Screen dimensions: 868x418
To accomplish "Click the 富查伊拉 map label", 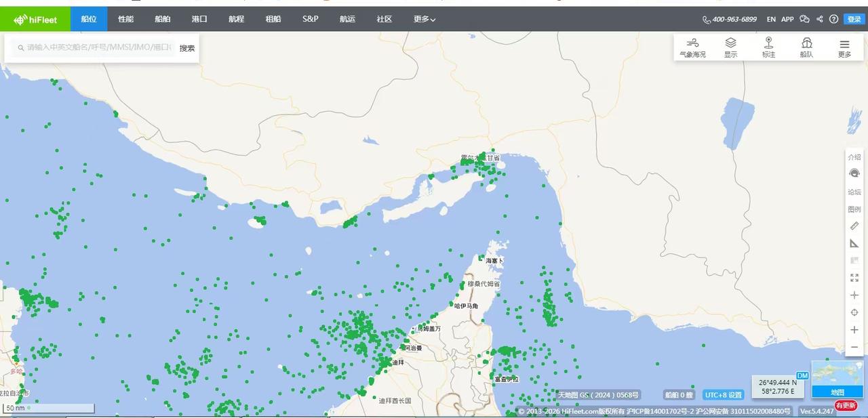I will click(506, 379).
